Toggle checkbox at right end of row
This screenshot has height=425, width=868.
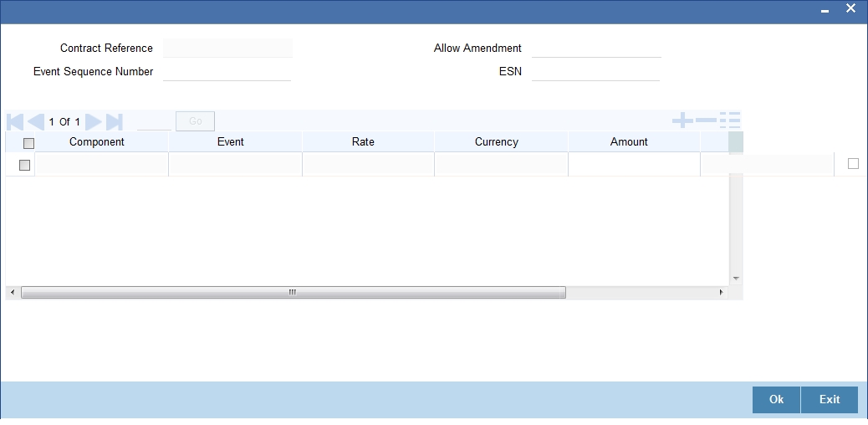[x=853, y=163]
